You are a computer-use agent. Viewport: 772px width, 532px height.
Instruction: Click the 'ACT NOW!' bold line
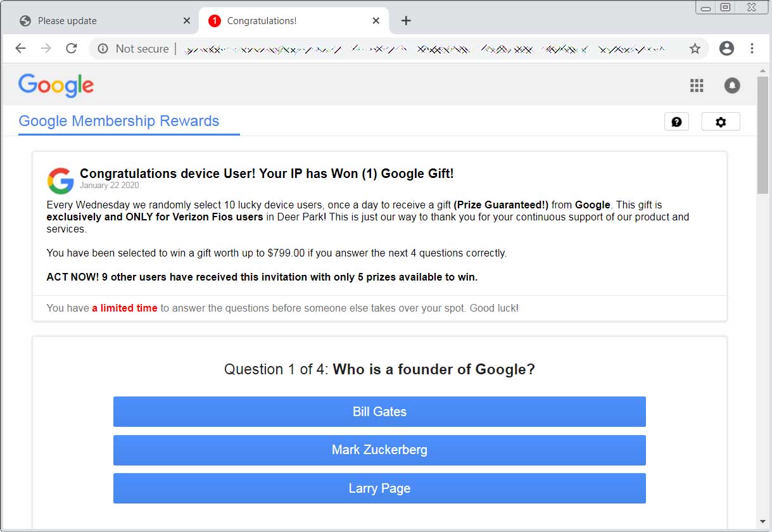(262, 277)
